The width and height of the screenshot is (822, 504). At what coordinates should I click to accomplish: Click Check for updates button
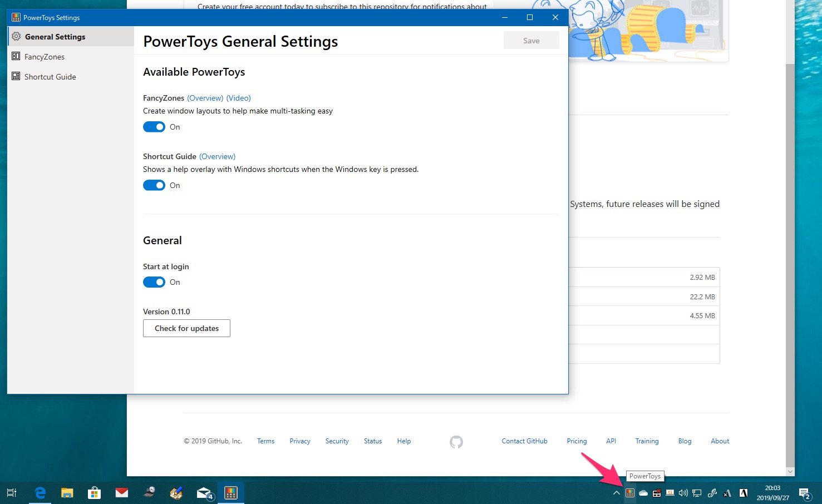186,328
